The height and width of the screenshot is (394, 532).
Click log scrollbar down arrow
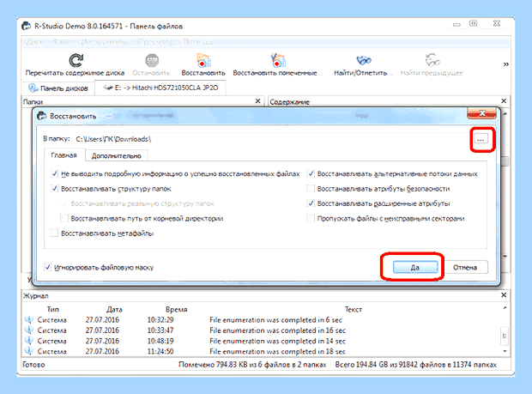(x=505, y=351)
